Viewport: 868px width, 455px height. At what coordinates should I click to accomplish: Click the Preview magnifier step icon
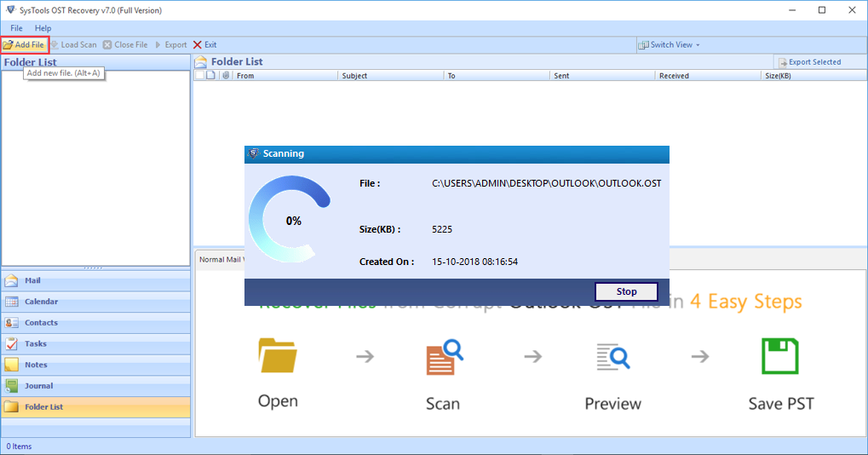[612, 356]
